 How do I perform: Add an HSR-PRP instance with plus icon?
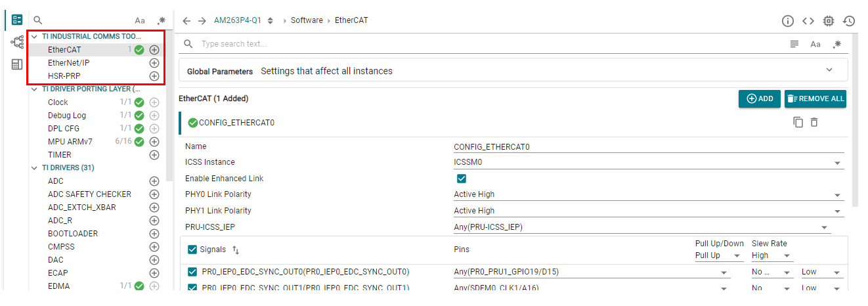[154, 76]
